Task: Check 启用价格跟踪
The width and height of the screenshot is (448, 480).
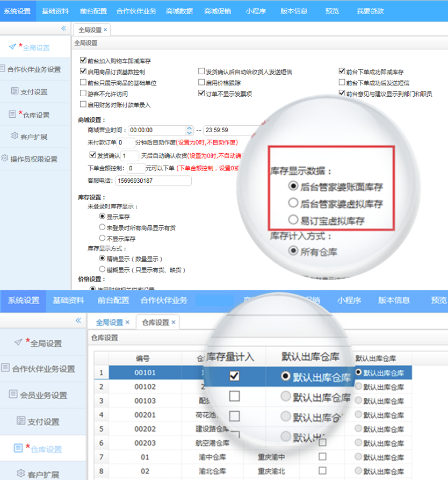Action: (x=201, y=82)
